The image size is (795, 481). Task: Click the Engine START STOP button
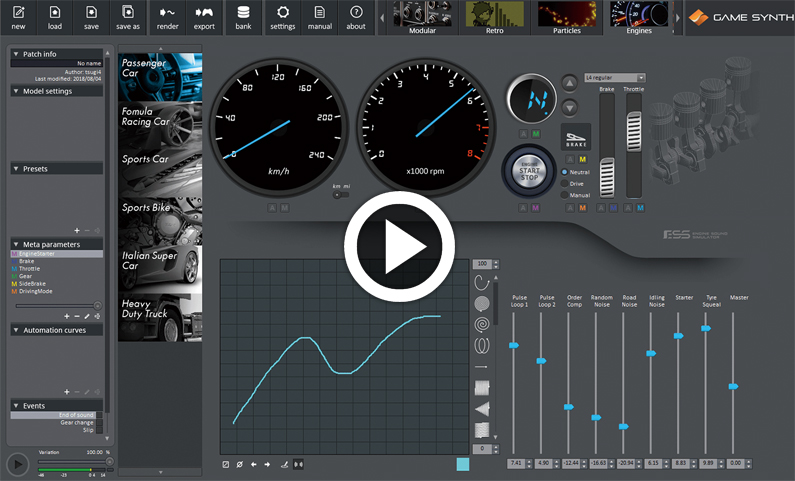pos(529,172)
